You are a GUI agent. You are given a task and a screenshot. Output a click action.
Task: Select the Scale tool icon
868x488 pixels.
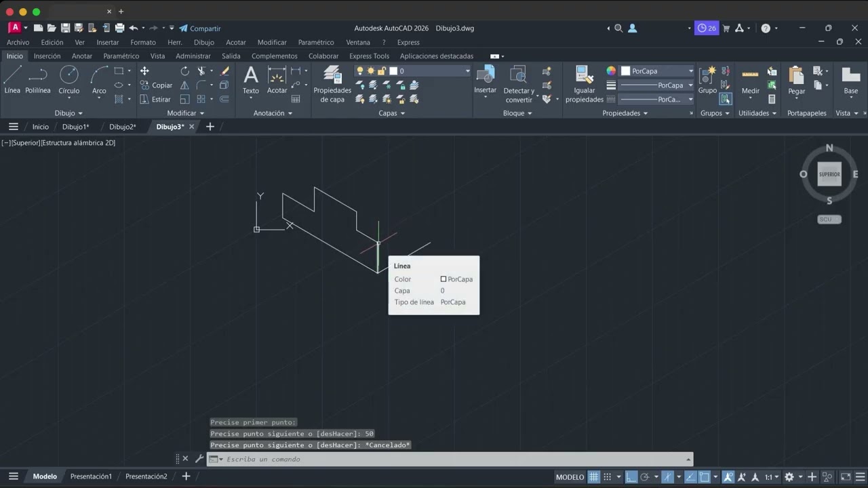(x=185, y=100)
